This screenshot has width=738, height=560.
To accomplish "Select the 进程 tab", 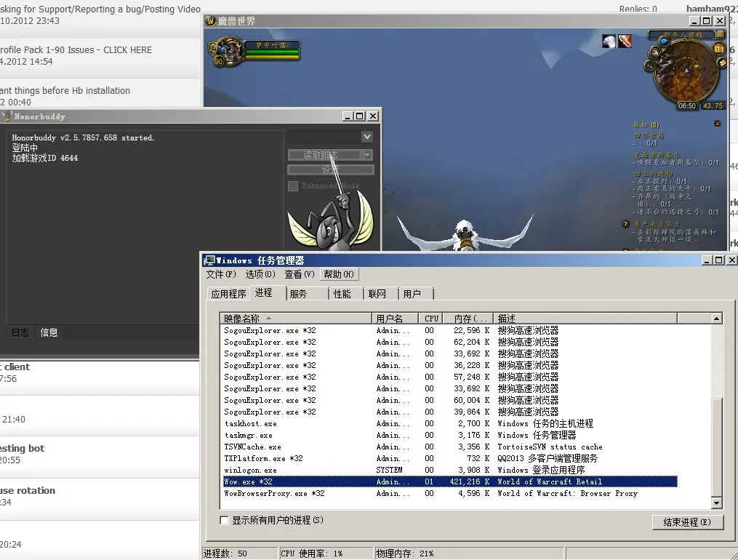I will pos(267,292).
